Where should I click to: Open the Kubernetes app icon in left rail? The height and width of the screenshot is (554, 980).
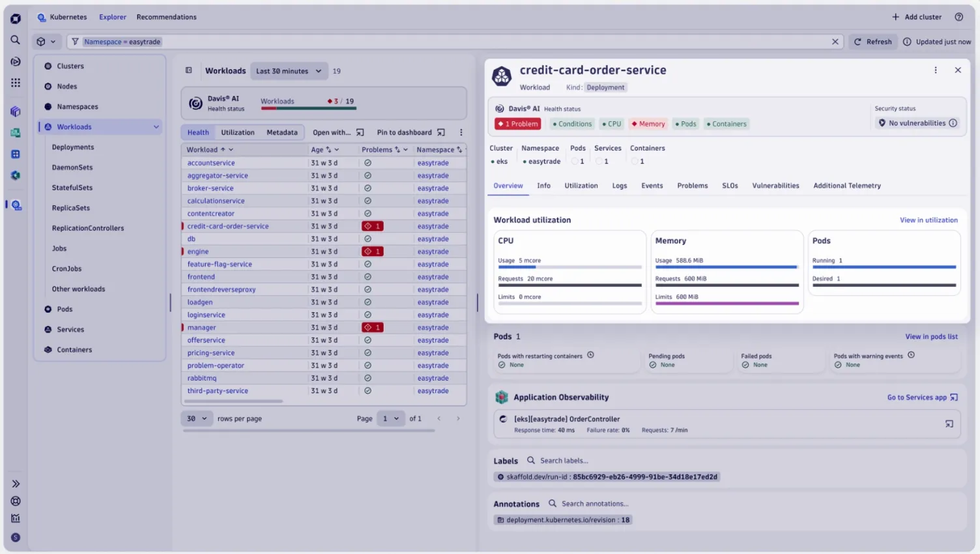pos(16,205)
